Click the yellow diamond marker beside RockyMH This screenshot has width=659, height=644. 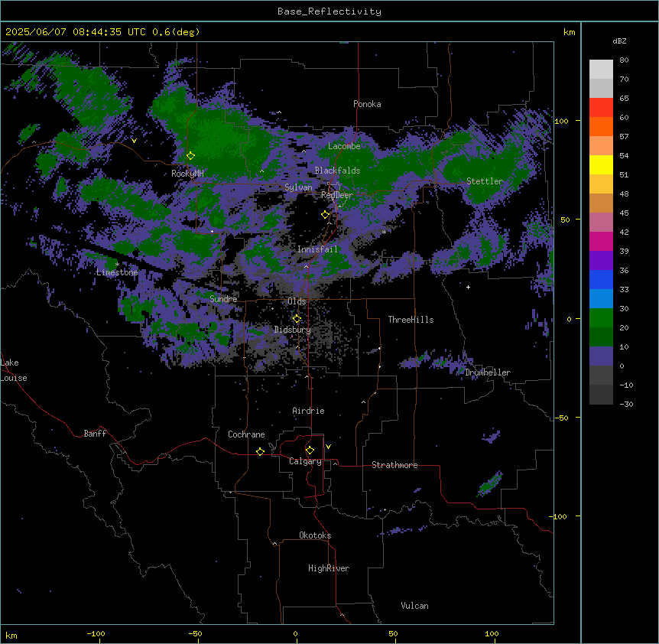pos(190,156)
